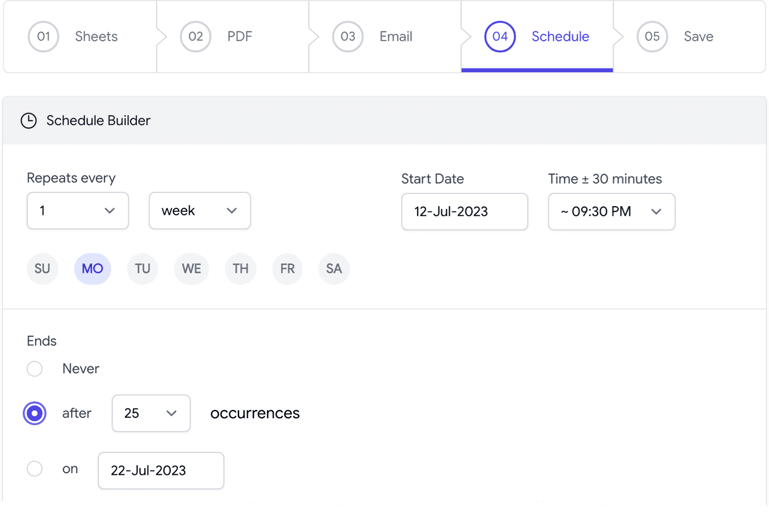
Task: Toggle Monday (MO) day
Action: [x=92, y=269]
